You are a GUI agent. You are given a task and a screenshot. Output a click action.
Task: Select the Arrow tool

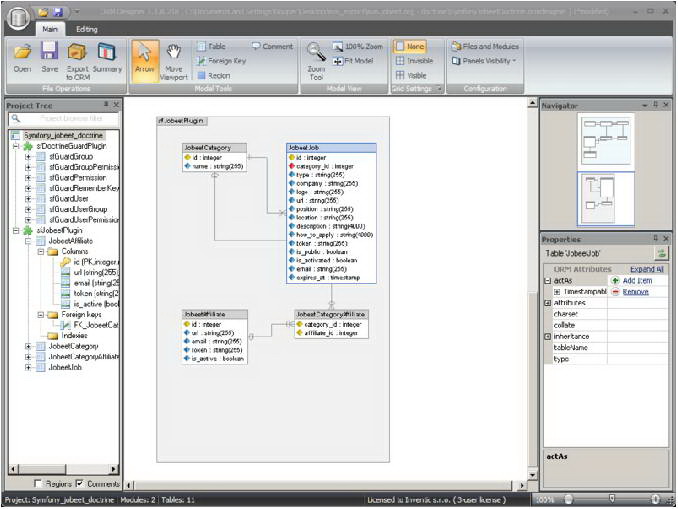(144, 57)
